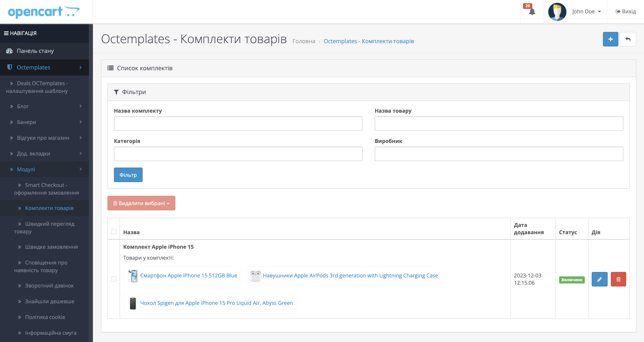Screen dimensions: 644x342
Task: Click the Назва комплекту input field
Action: point(238,123)
